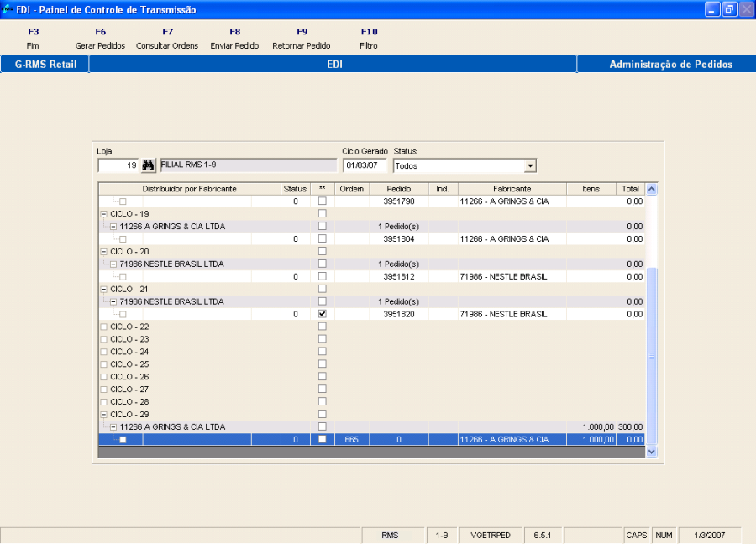Viewport: 756px width, 544px height.
Task: Tick the checkbox for pedido 3951812
Action: point(323,276)
